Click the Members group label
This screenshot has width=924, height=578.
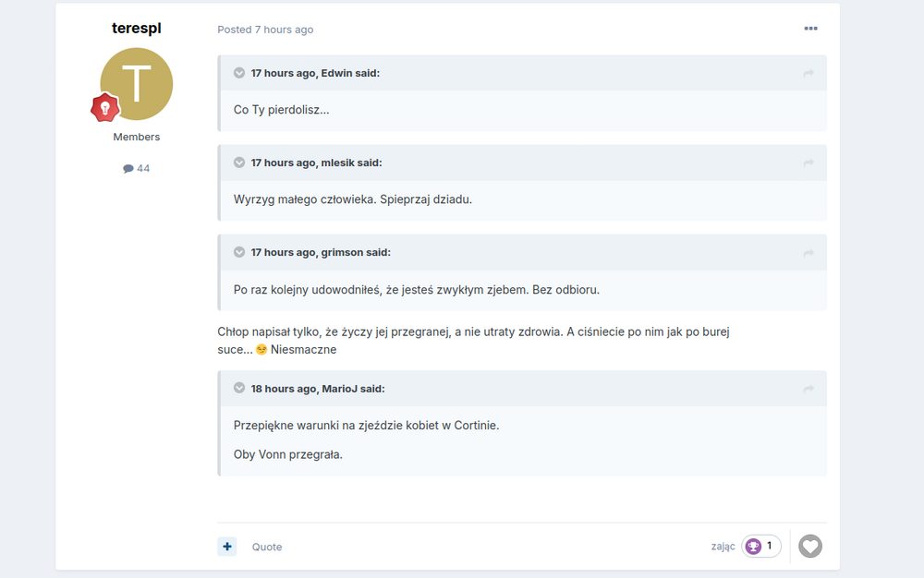tap(137, 137)
